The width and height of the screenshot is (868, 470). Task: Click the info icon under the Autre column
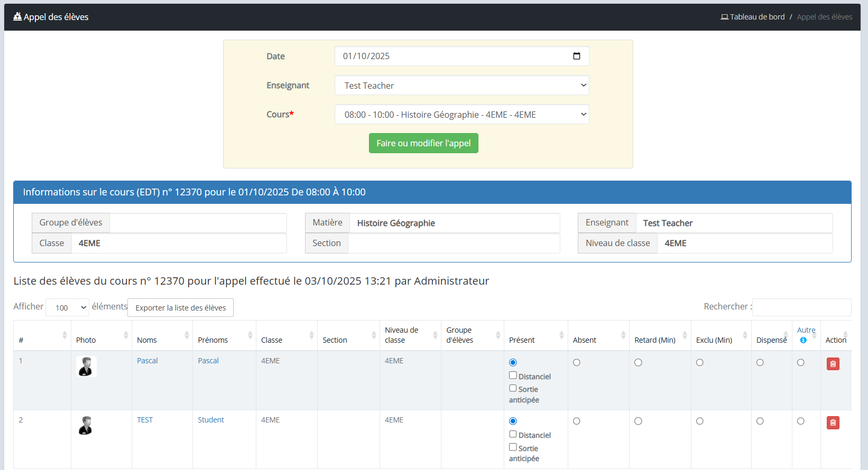point(803,340)
